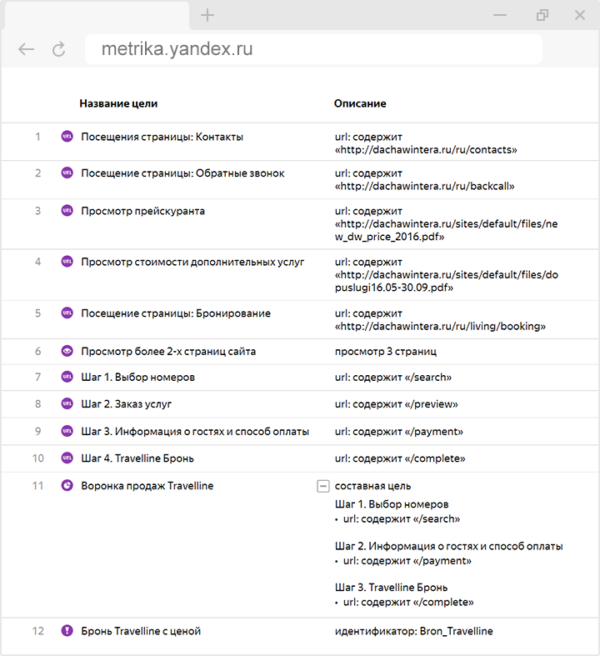The width and height of the screenshot is (600, 656).
Task: Click the Название цели column header
Action: click(x=118, y=103)
